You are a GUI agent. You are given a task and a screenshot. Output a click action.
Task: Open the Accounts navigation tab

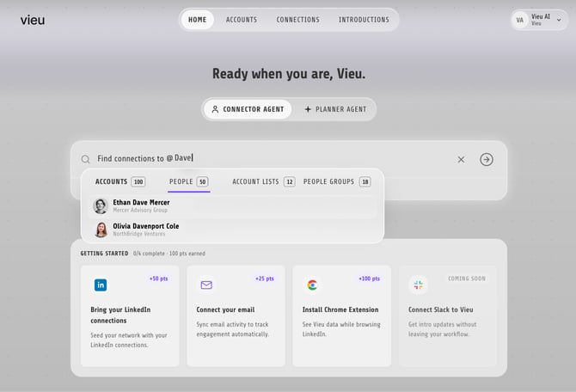pos(242,20)
